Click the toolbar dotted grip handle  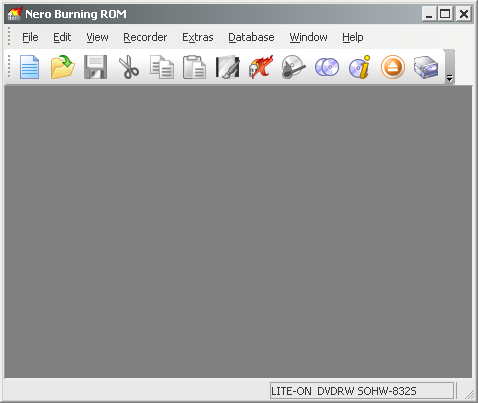(9, 66)
